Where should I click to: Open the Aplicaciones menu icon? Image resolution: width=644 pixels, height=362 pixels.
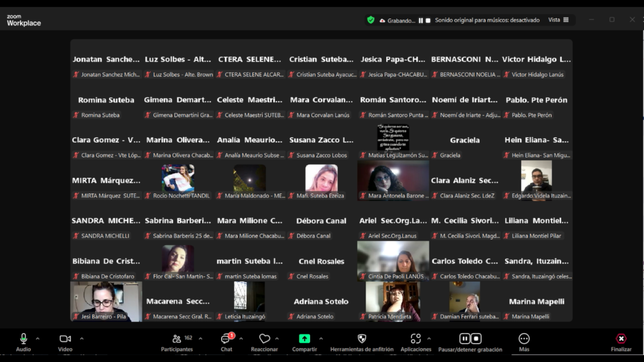tap(416, 339)
